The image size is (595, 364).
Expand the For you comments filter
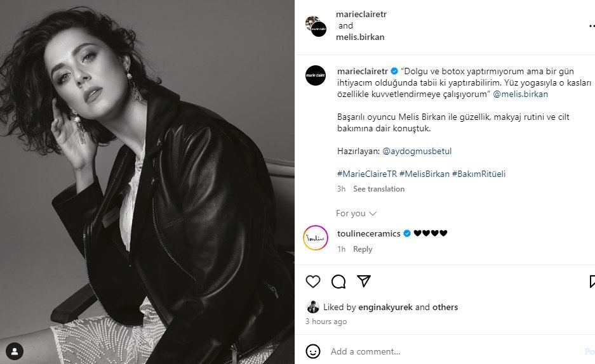click(356, 213)
